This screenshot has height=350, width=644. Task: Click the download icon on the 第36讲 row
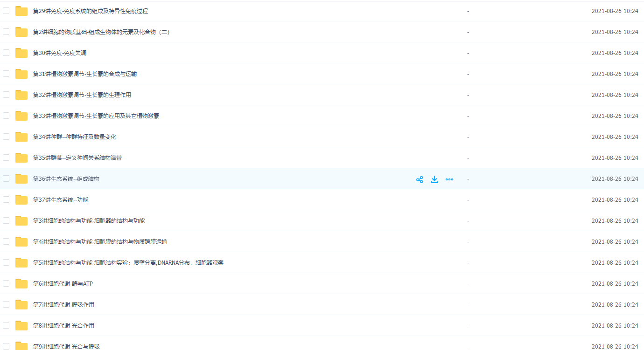(434, 179)
